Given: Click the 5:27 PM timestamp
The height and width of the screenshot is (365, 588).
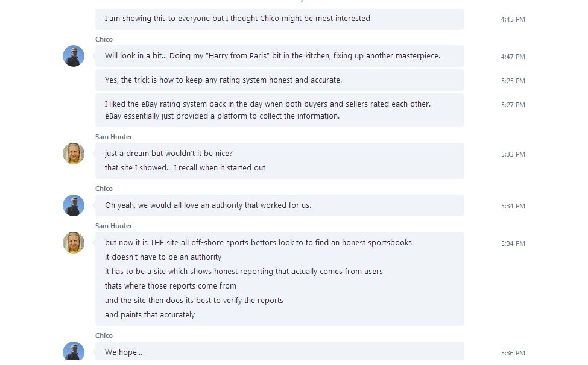Looking at the screenshot, I should click(x=513, y=105).
